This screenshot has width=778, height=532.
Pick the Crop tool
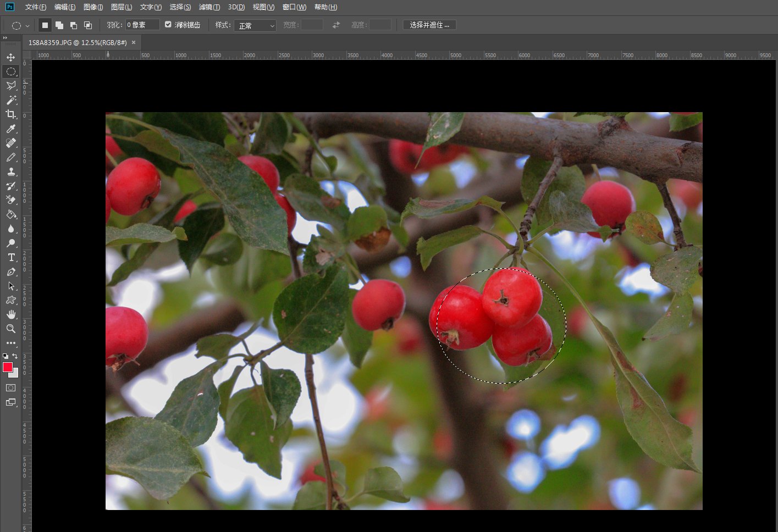[x=10, y=114]
